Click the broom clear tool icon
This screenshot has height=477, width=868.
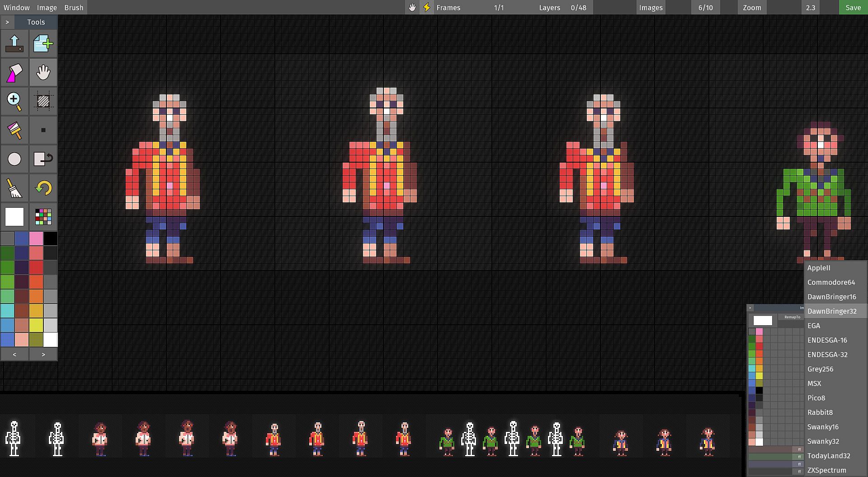(14, 188)
